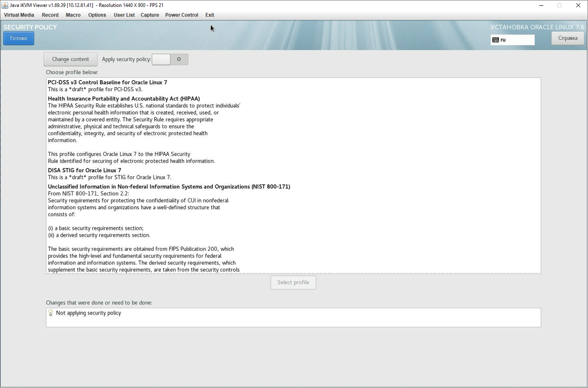Image resolution: width=588 pixels, height=388 pixels.
Task: Click the lightbulb icon beside Not applying security policy
Action: click(x=50, y=313)
